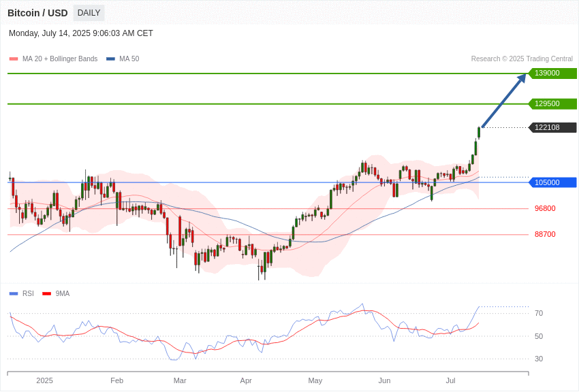
Task: Click the DAILY timeframe badge
Action: coord(89,13)
